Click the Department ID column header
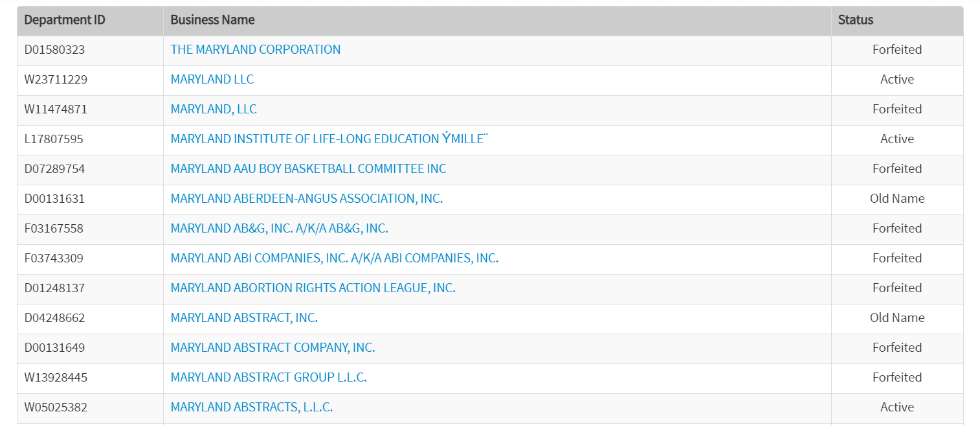This screenshot has width=980, height=425. pyautogui.click(x=65, y=20)
